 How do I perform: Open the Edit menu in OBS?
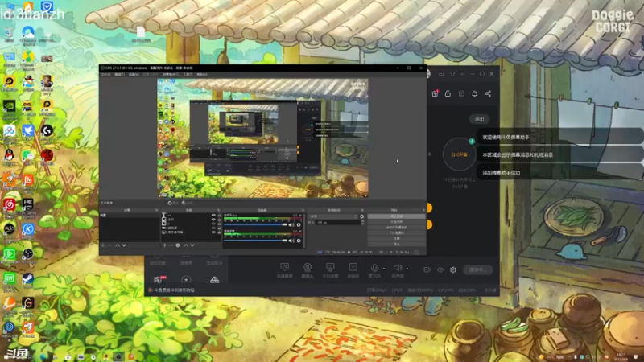point(119,74)
